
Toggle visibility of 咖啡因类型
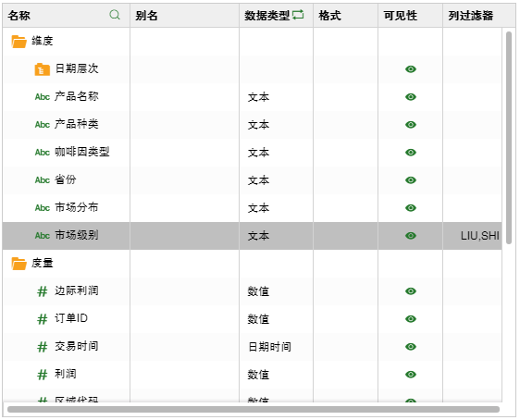pyautogui.click(x=411, y=153)
